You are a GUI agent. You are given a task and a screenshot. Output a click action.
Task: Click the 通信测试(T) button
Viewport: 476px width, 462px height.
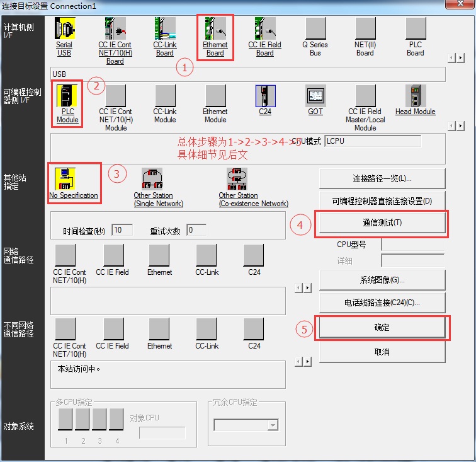(382, 222)
